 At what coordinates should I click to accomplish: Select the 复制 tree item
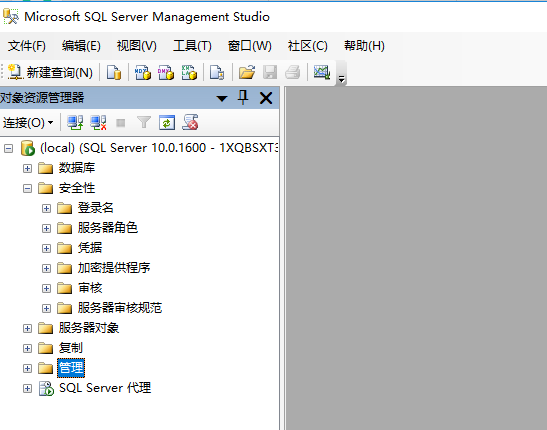[x=70, y=348]
